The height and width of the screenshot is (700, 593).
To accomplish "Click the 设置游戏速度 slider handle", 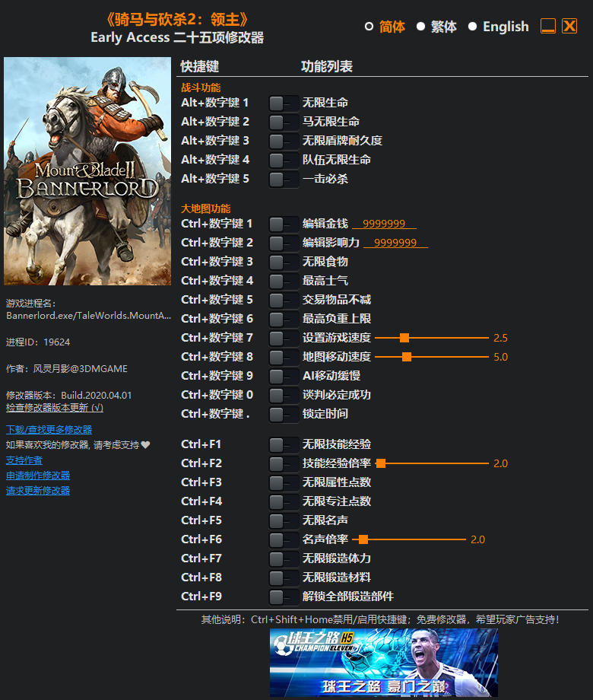I will coord(404,338).
